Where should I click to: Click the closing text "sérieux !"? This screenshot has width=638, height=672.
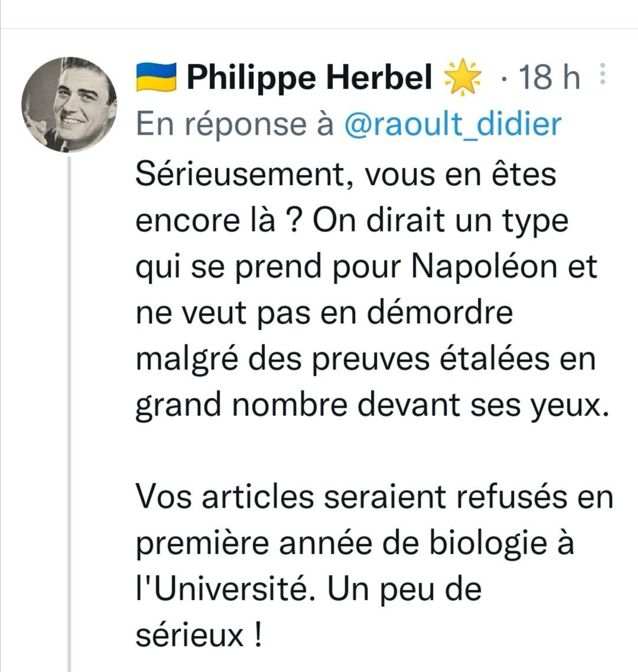pos(199,635)
